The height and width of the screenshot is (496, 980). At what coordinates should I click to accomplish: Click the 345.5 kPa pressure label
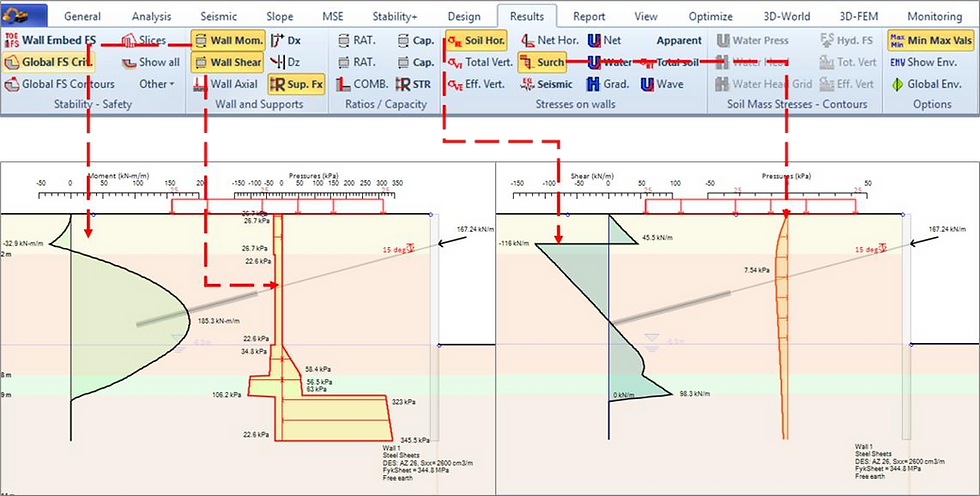[x=416, y=440]
